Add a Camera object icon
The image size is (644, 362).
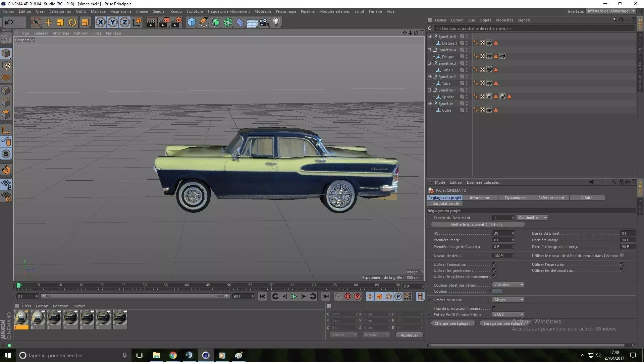(x=264, y=22)
